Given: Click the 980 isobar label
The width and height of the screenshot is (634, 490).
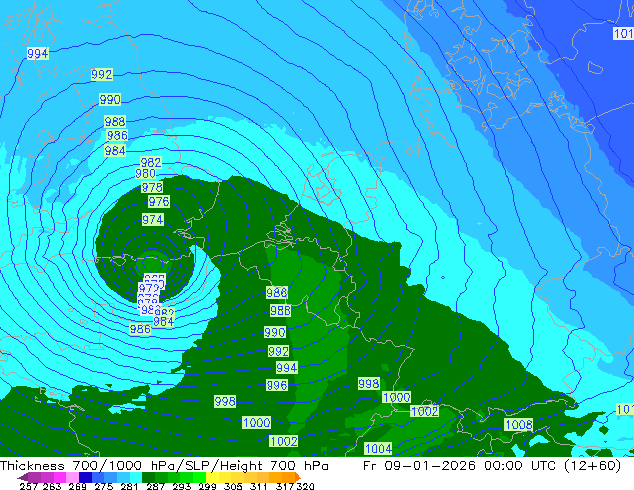Looking at the screenshot, I should [145, 174].
